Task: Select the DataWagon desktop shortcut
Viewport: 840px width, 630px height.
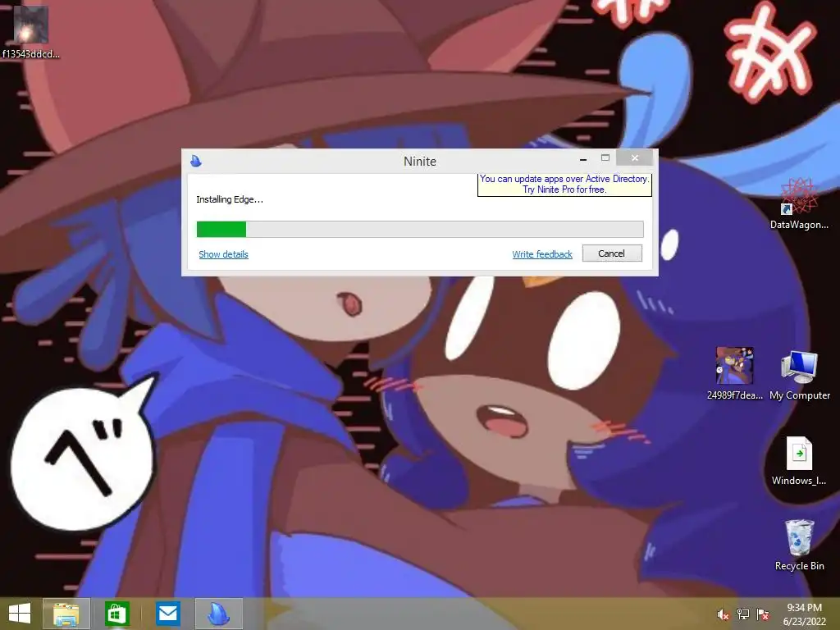Action: click(x=799, y=203)
